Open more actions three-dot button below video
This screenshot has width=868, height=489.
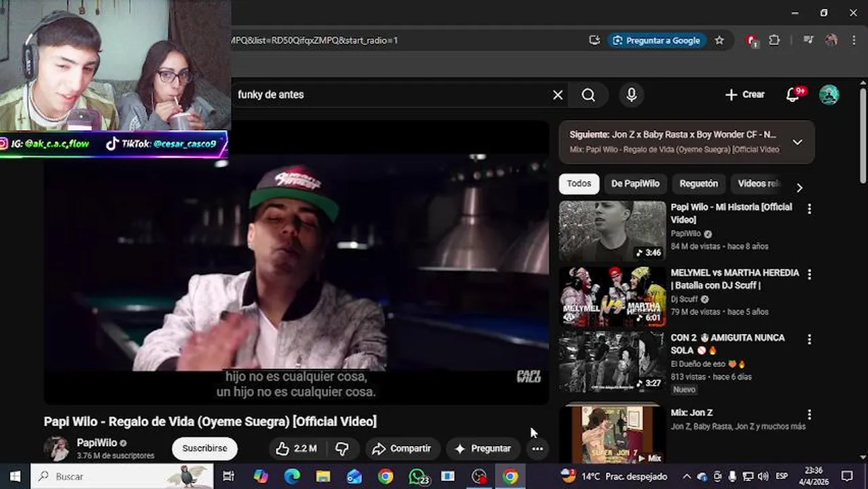click(537, 448)
